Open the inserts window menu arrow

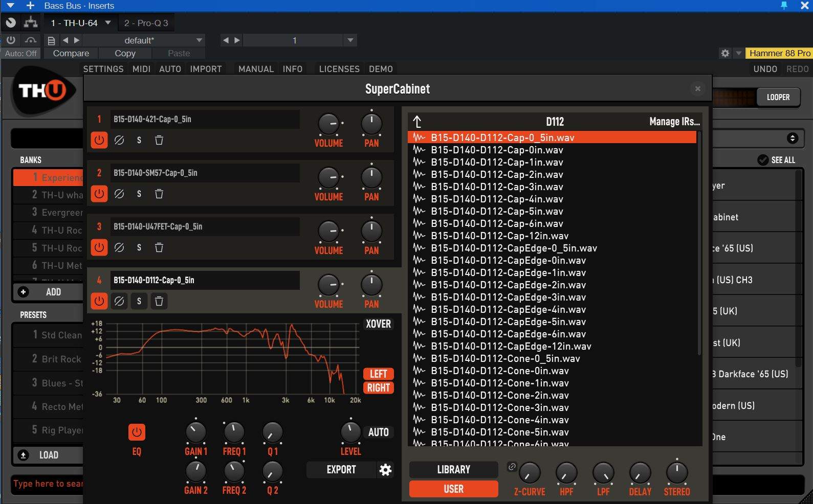10,6
